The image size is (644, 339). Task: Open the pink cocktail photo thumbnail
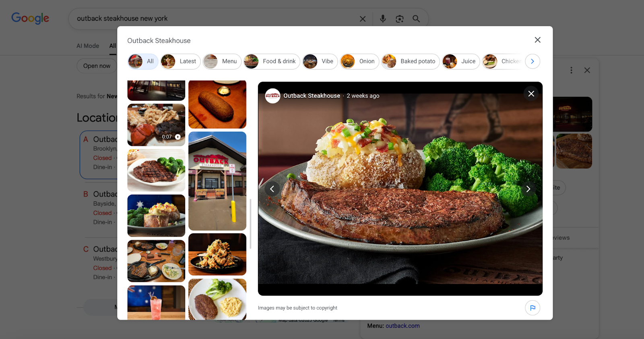[x=156, y=303]
